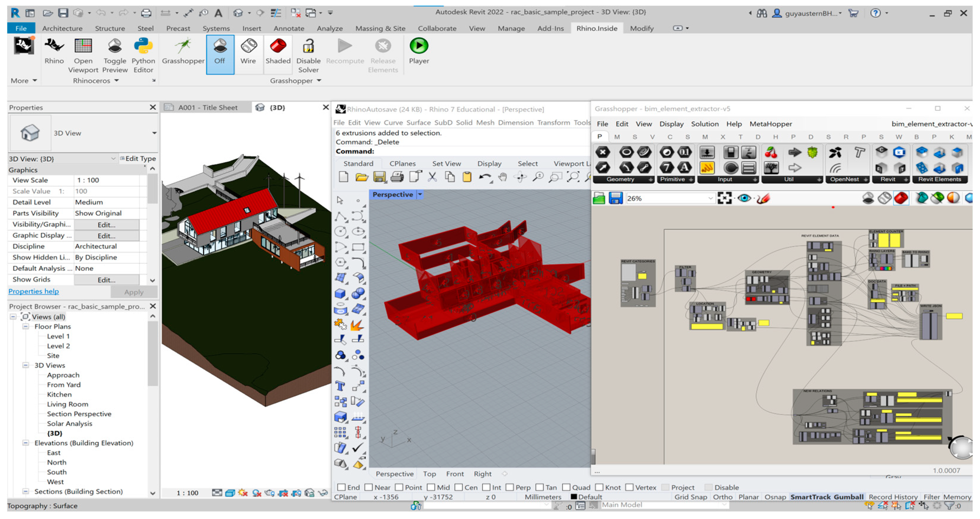Enable the End osnap checkbox

point(341,487)
